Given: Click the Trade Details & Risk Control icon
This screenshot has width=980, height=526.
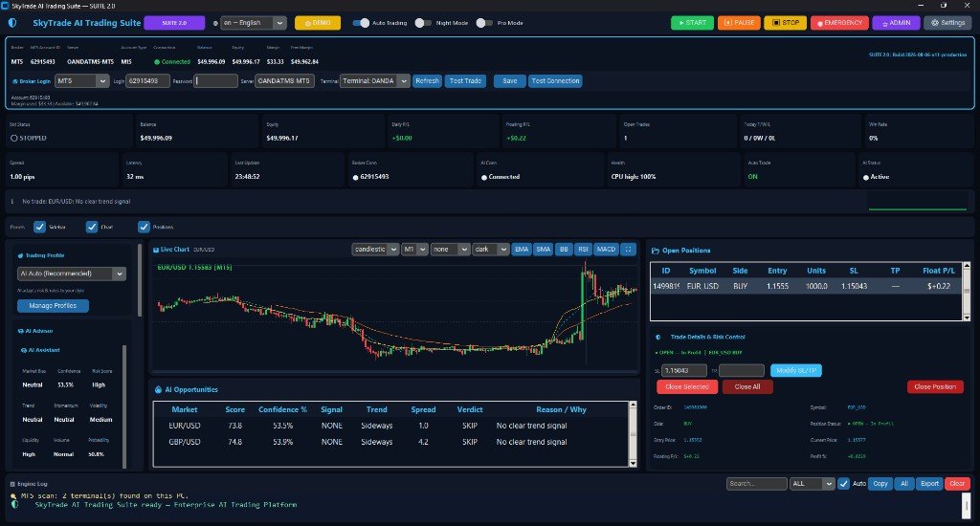Looking at the screenshot, I should pos(658,337).
